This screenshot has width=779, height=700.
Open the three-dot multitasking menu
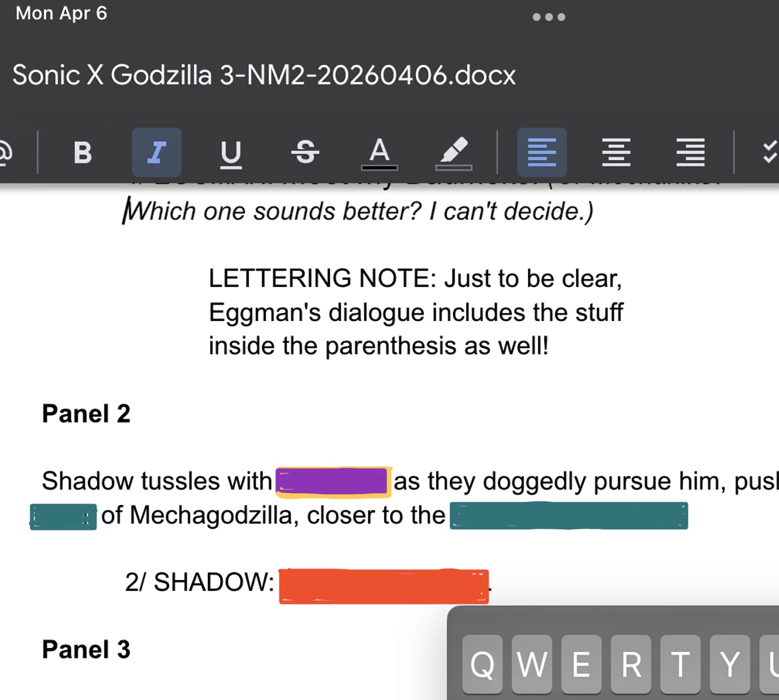pyautogui.click(x=549, y=17)
